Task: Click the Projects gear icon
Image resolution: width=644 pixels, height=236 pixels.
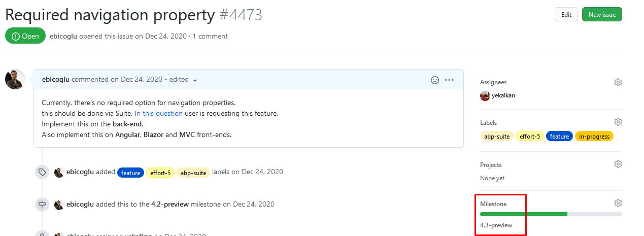Action: 618,164
